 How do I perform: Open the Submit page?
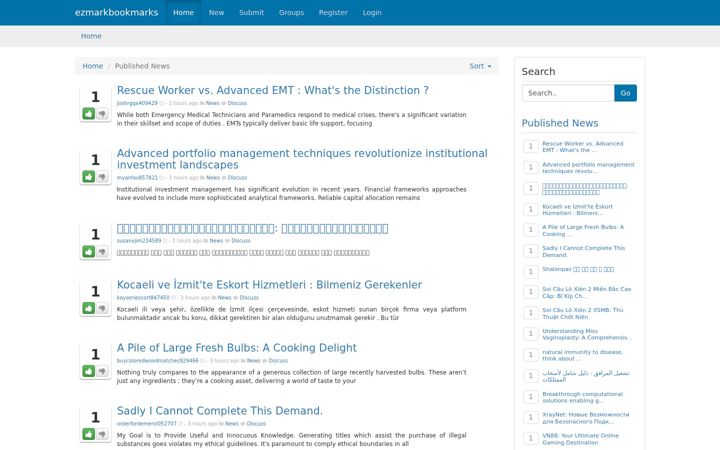pos(251,12)
